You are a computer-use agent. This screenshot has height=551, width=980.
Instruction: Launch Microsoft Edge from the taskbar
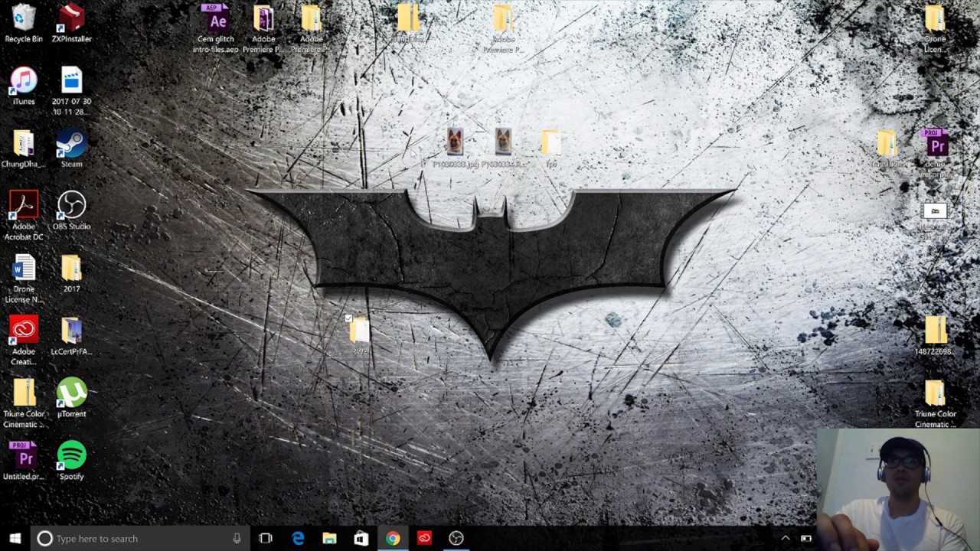pos(298,539)
